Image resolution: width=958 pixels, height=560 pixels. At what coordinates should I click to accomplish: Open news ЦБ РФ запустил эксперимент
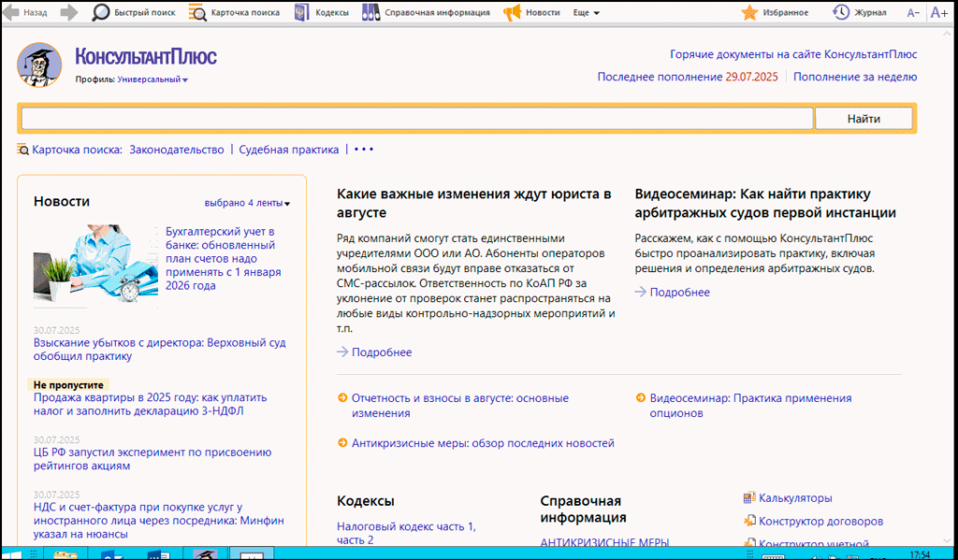coord(152,459)
